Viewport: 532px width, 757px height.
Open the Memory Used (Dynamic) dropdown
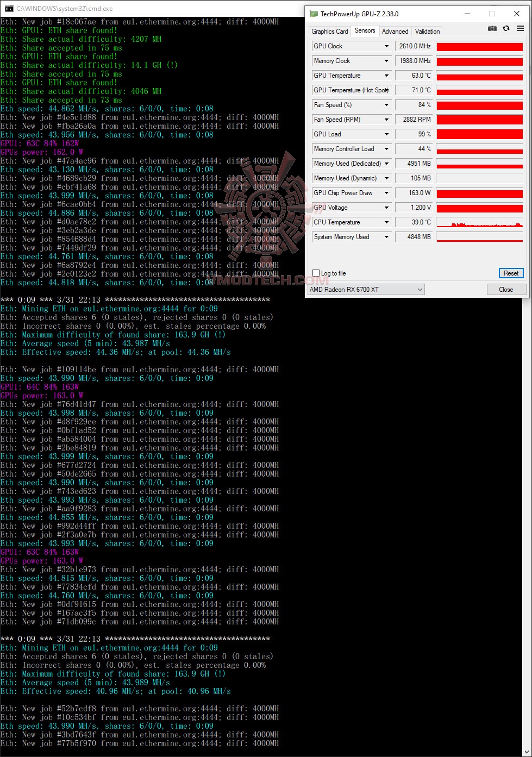click(386, 178)
